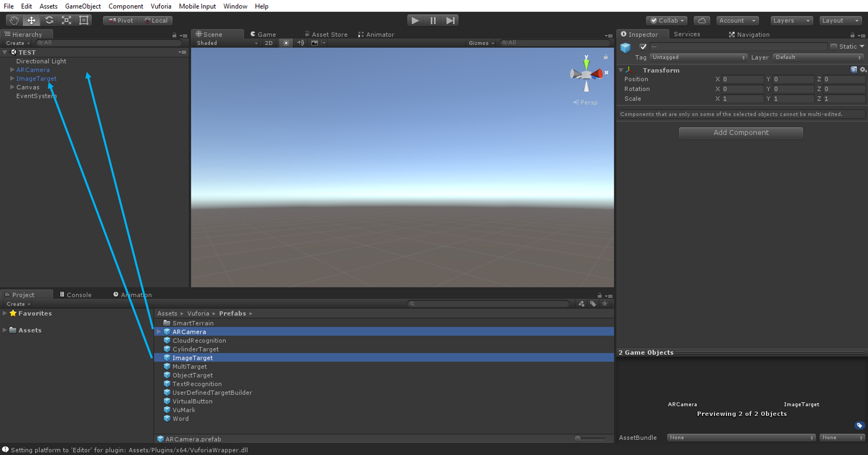Click the Inspector object cube icon

tap(625, 48)
